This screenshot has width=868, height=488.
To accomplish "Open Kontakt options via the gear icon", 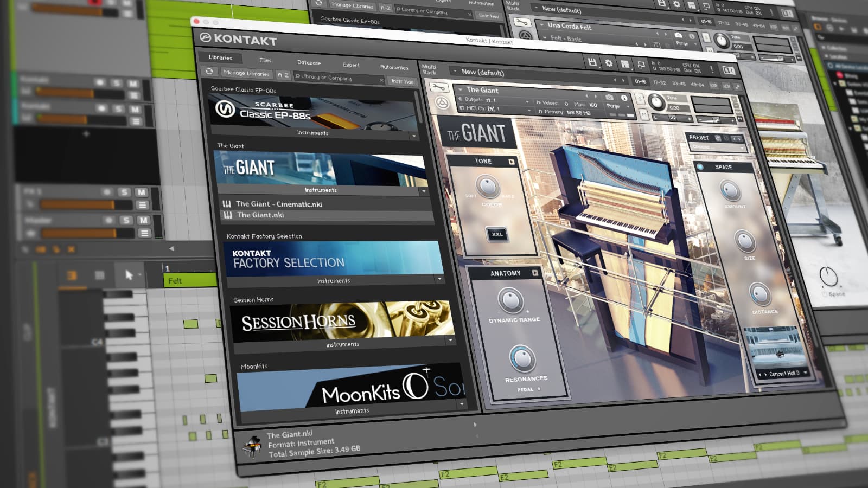I will coord(609,63).
